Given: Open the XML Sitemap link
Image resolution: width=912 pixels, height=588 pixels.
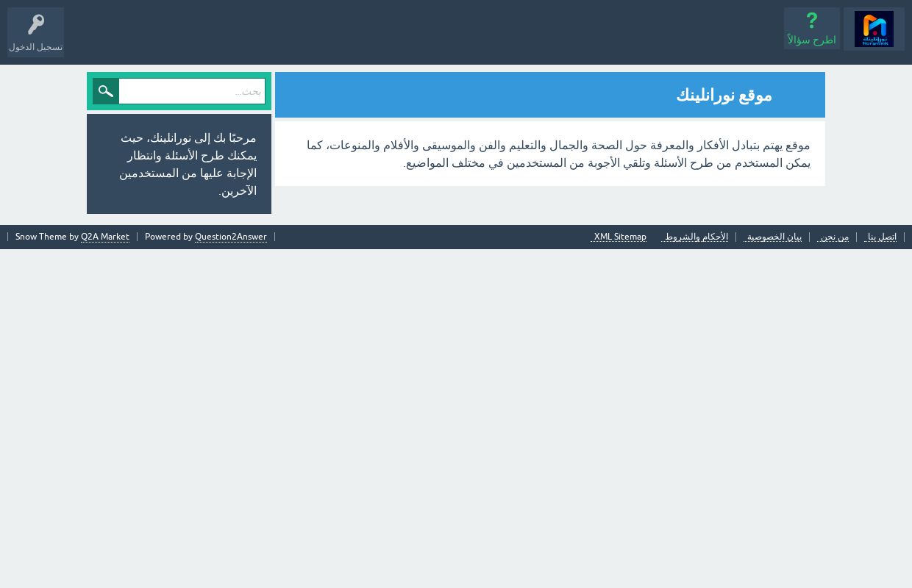Looking at the screenshot, I should [619, 237].
